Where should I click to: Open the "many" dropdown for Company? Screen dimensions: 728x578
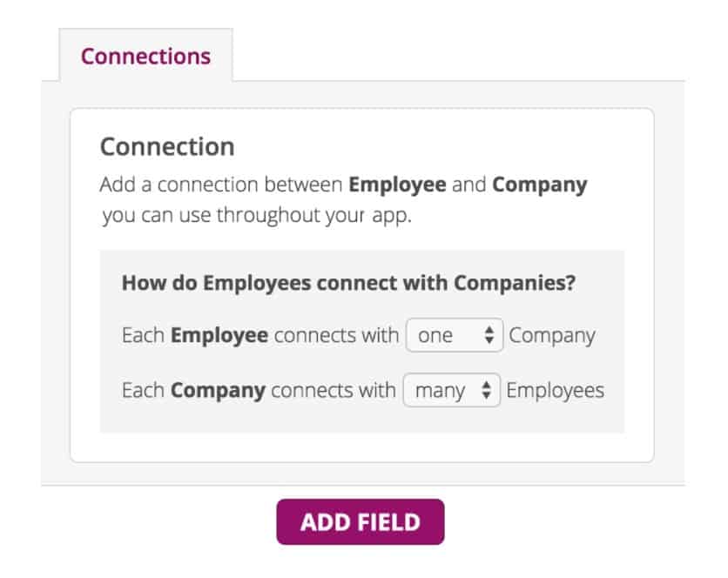(x=451, y=391)
